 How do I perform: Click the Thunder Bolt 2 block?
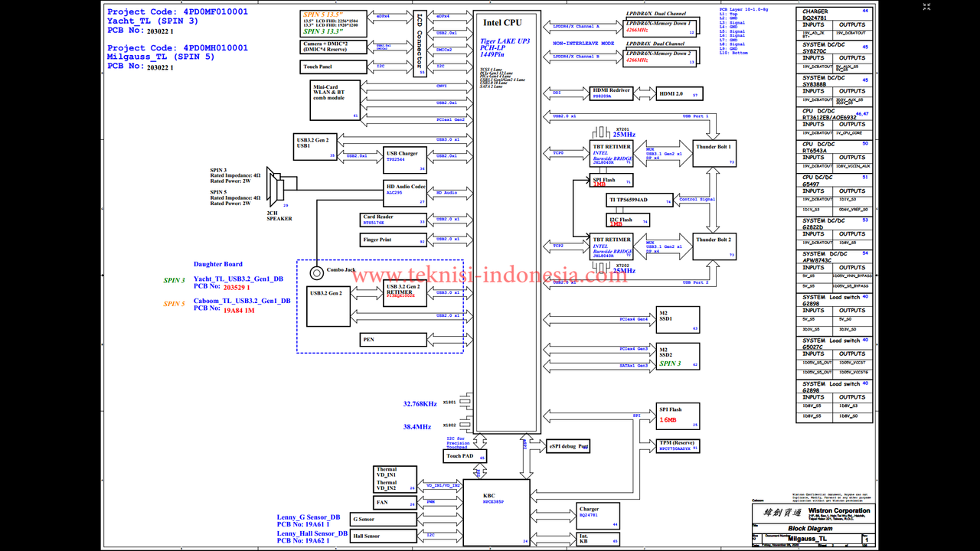(714, 246)
